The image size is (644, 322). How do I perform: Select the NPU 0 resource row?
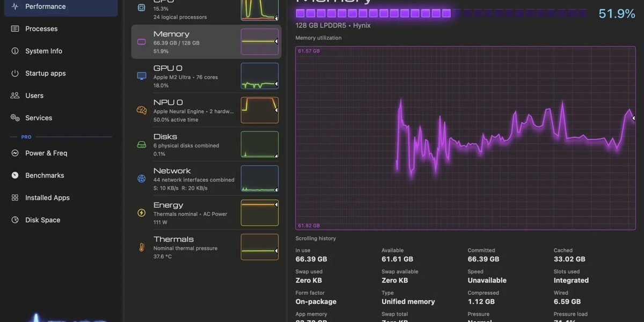click(206, 111)
